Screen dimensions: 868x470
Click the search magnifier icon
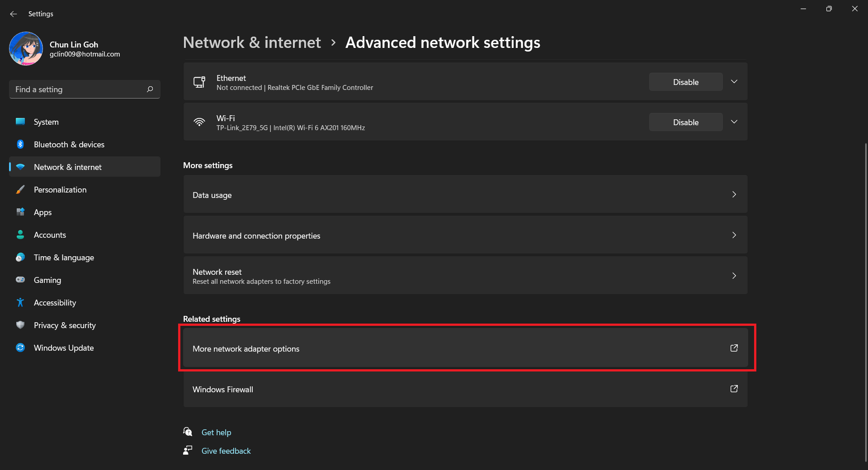click(x=150, y=89)
